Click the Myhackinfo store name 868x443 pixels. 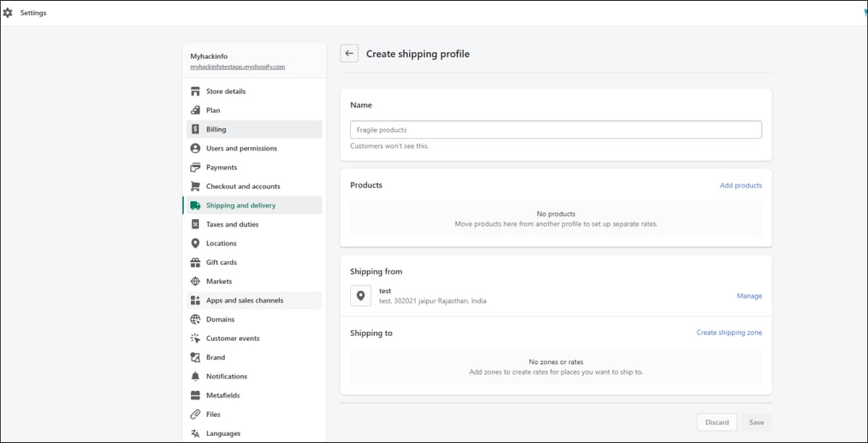(208, 56)
